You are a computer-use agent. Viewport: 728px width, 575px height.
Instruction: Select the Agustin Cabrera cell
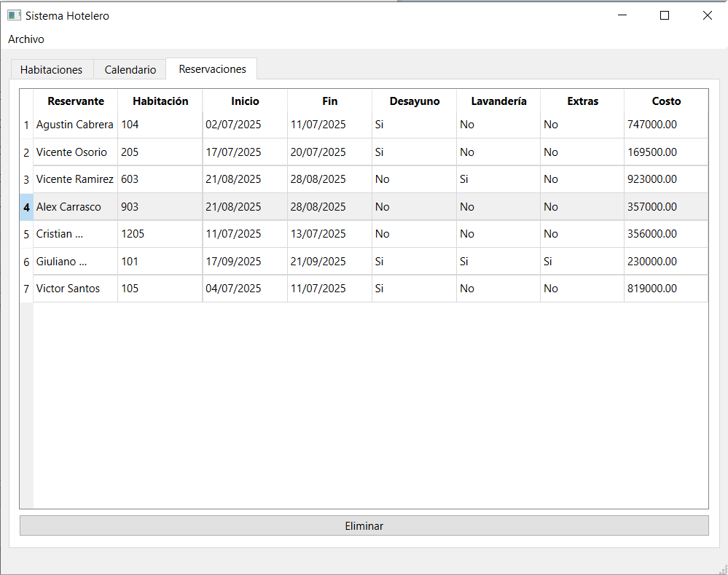[75, 125]
